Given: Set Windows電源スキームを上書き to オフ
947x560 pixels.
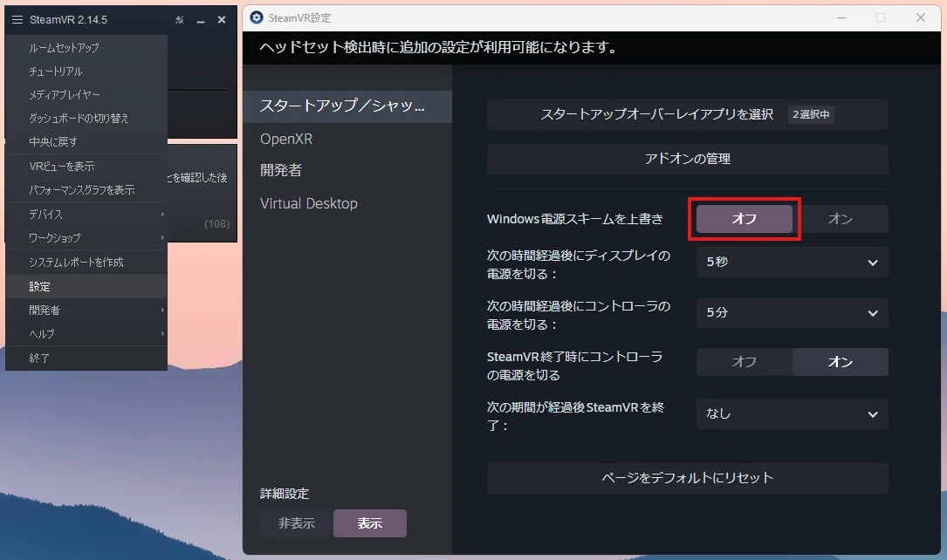Looking at the screenshot, I should (x=744, y=218).
